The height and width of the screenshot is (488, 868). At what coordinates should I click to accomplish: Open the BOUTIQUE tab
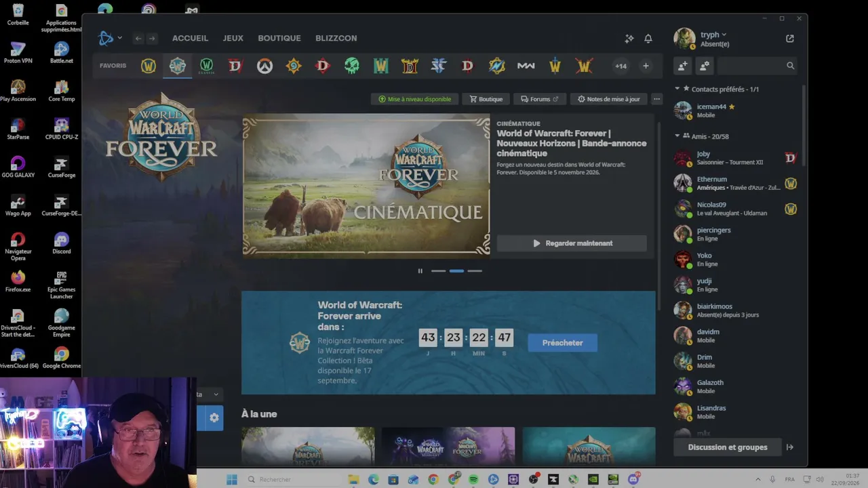coord(279,39)
